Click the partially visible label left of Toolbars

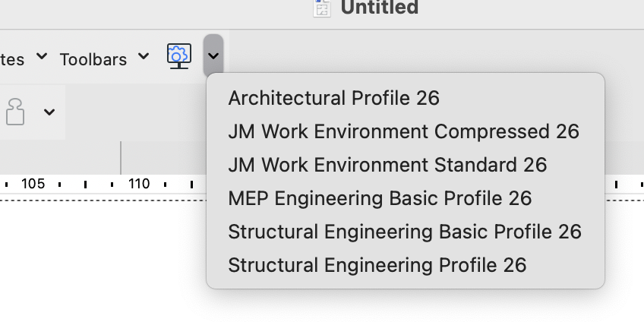click(x=12, y=58)
